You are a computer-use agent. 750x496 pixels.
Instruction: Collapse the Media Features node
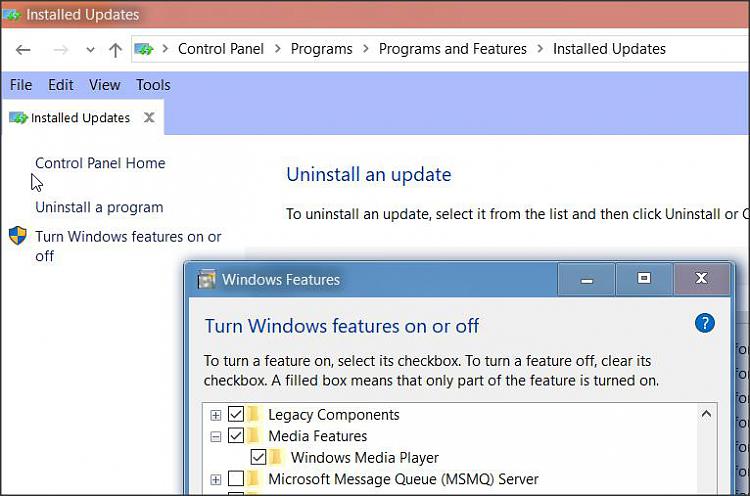tap(216, 437)
